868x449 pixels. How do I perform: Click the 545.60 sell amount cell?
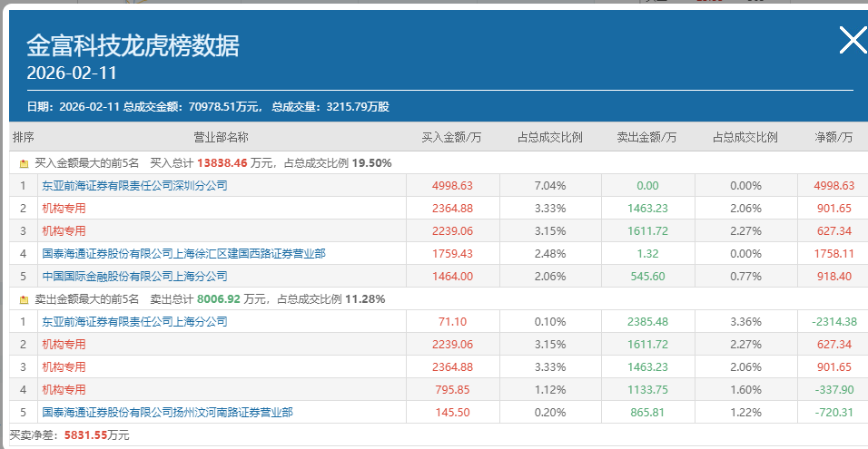pos(647,277)
